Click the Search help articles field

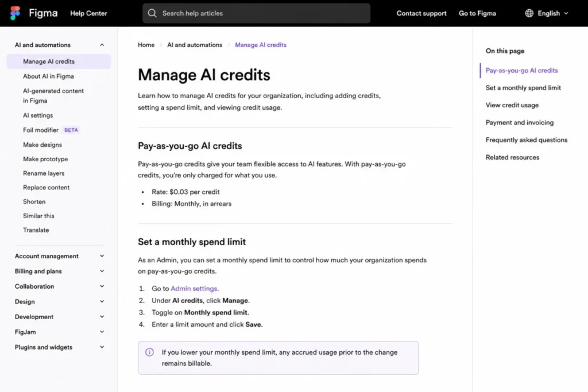[x=256, y=13]
